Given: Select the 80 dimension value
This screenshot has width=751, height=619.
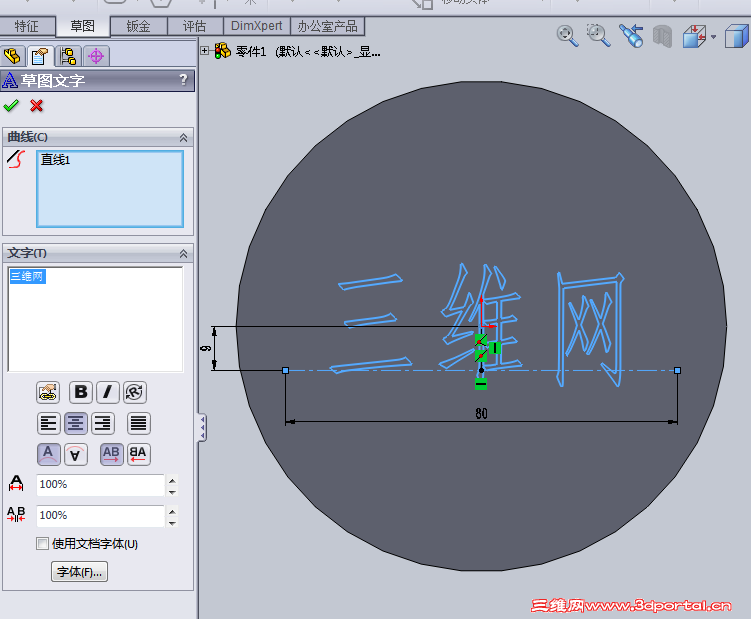Looking at the screenshot, I should (x=481, y=413).
